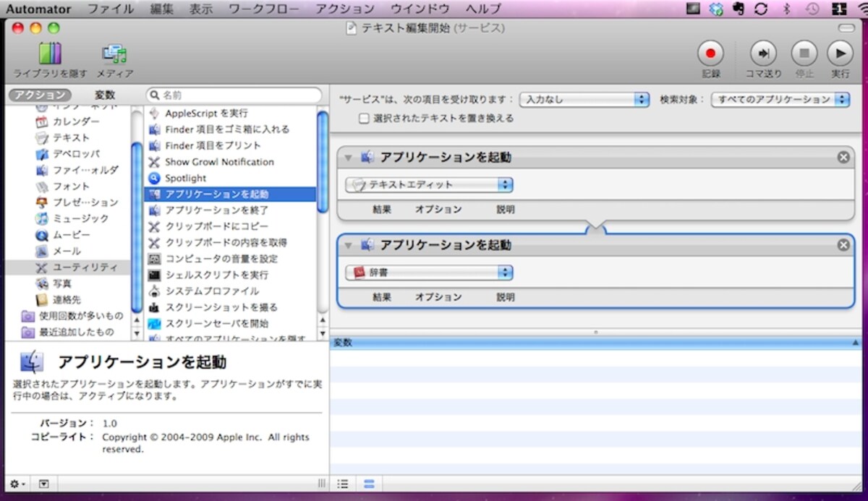Remove the テキストエディット launch action
868x501 pixels.
tap(843, 157)
